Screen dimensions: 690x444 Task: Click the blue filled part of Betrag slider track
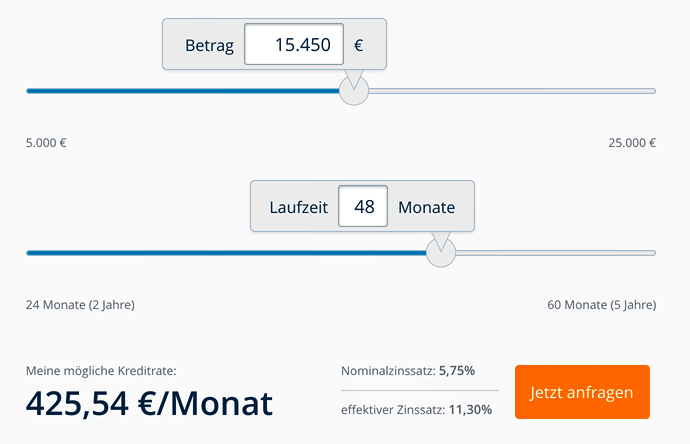(x=183, y=91)
